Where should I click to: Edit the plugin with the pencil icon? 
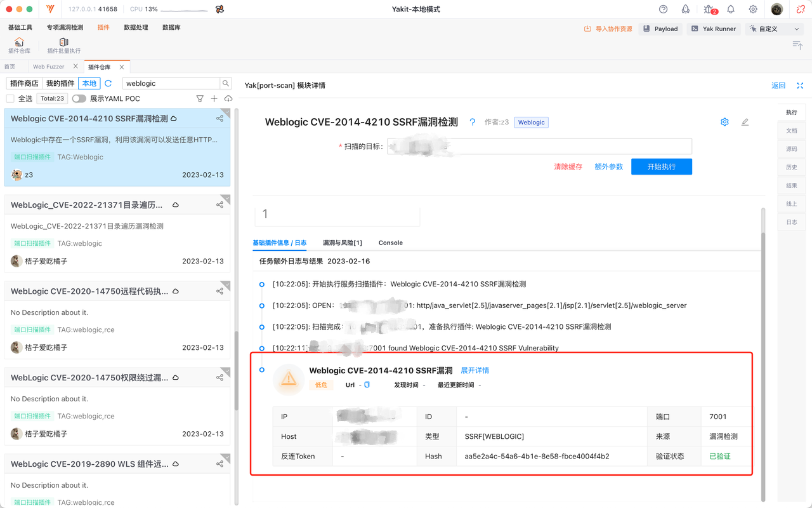pyautogui.click(x=745, y=122)
